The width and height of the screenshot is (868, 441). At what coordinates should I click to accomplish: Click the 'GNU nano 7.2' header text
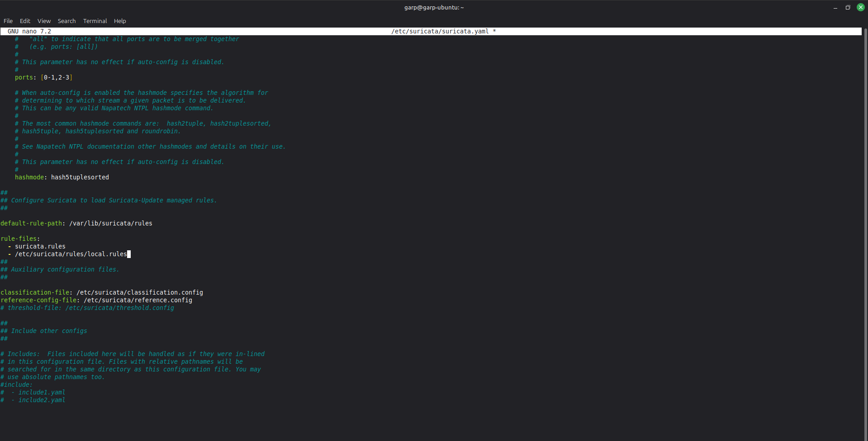tap(29, 32)
